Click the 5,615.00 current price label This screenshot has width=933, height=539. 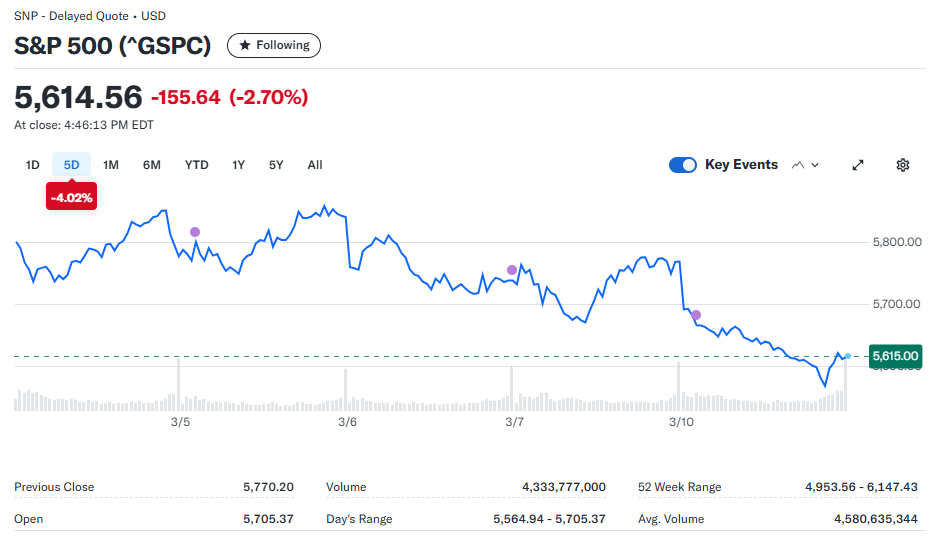click(896, 356)
